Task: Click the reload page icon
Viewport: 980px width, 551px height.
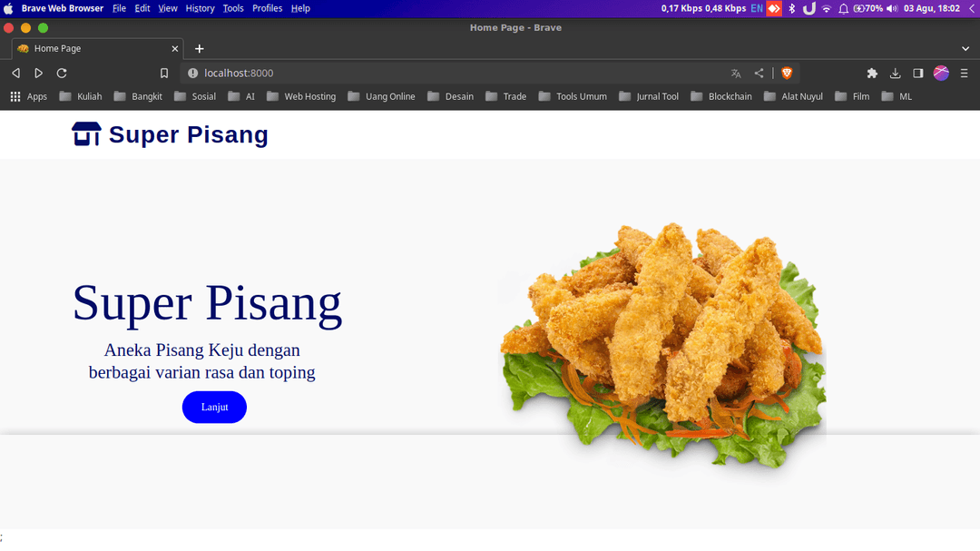Action: coord(62,74)
